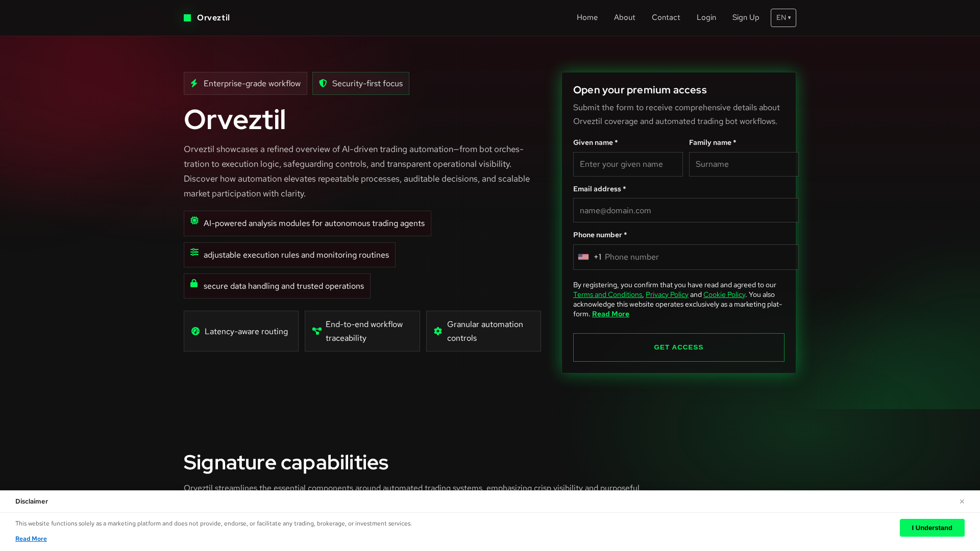Screen dimensions: 980x551
Task: Open the About page from navigation
Action: [625, 17]
